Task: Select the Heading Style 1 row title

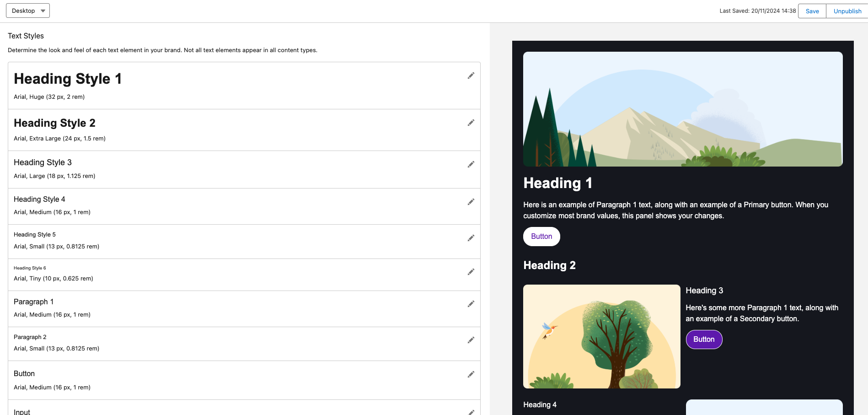Action: (x=68, y=79)
